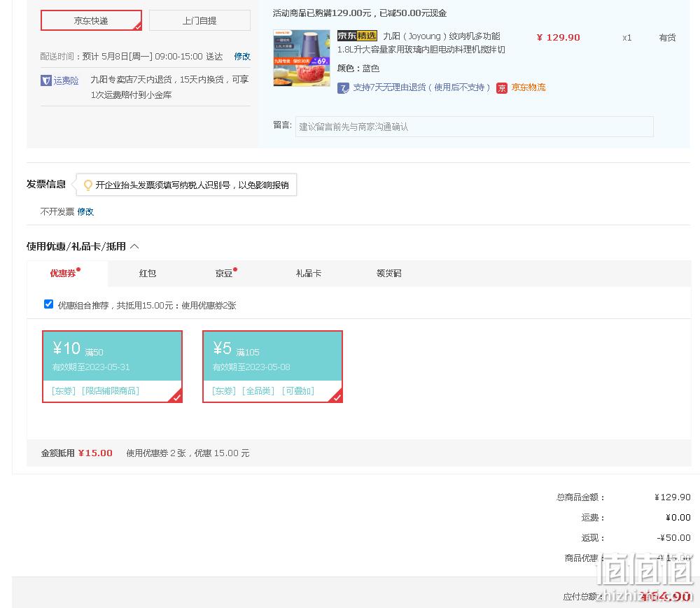Click the lightbulb tip icon

[x=88, y=185]
